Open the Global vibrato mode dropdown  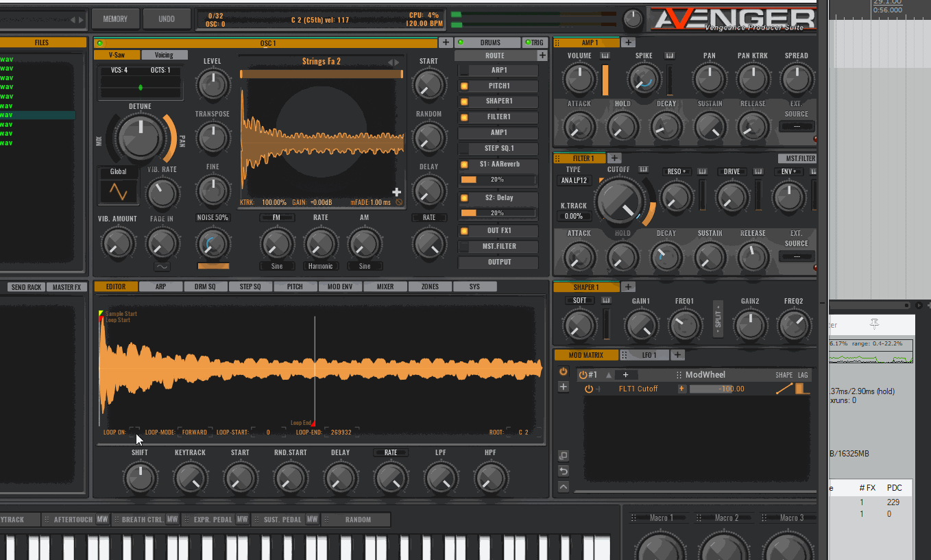click(119, 171)
